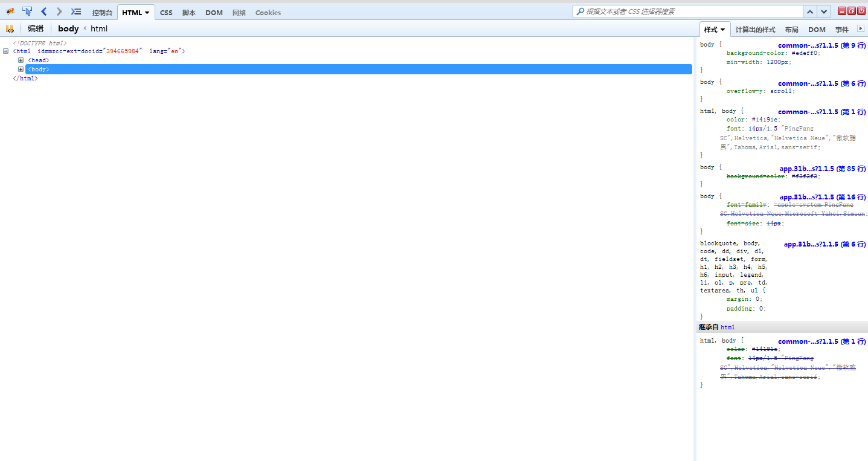The height and width of the screenshot is (461, 868).
Task: Click the 编辑 button
Action: click(36, 28)
